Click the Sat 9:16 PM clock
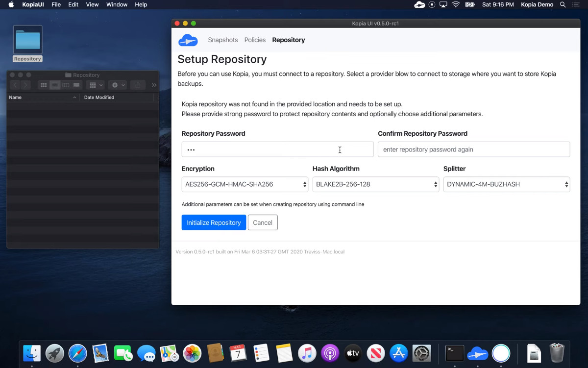588x368 pixels. tap(498, 4)
